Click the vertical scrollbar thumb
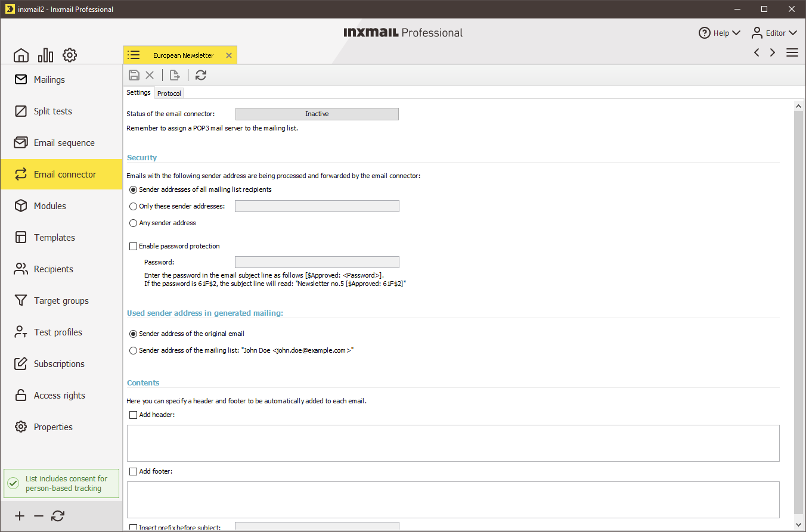Viewport: 806px width, 532px height. pos(799,312)
